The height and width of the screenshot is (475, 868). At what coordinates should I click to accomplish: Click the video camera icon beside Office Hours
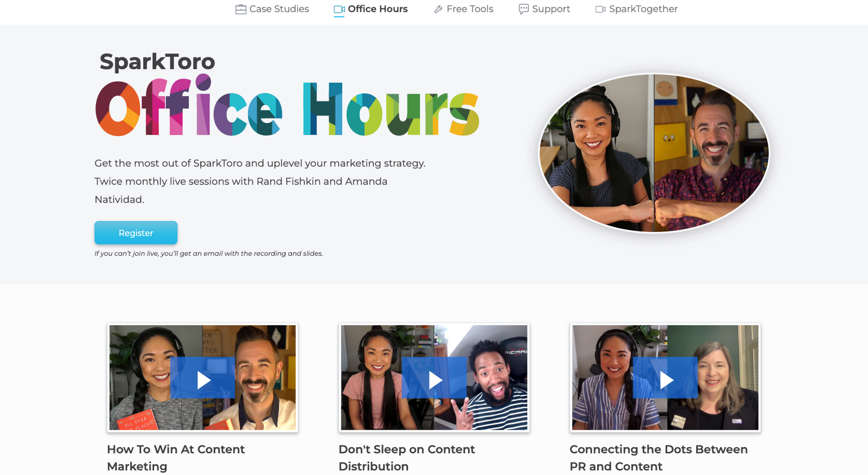pos(339,9)
